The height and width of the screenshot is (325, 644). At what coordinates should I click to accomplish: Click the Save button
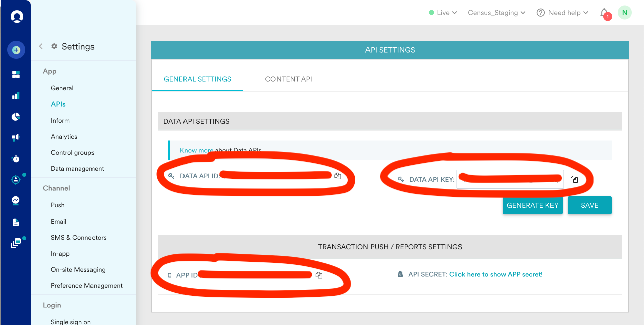point(589,205)
